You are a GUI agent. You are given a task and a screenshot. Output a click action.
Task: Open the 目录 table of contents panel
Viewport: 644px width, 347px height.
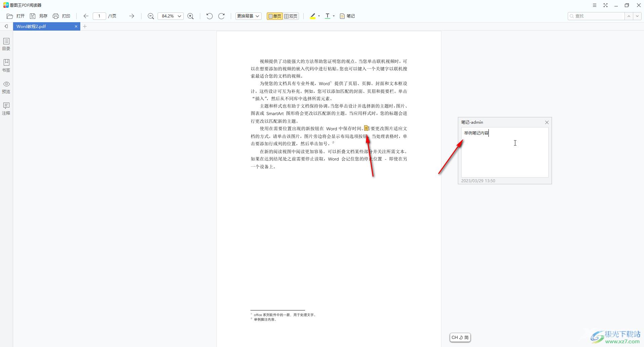click(x=6, y=44)
